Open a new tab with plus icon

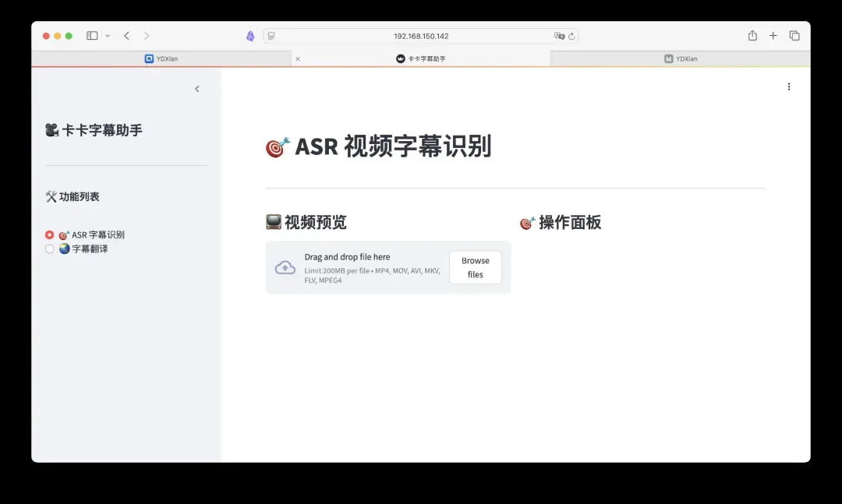(x=773, y=36)
